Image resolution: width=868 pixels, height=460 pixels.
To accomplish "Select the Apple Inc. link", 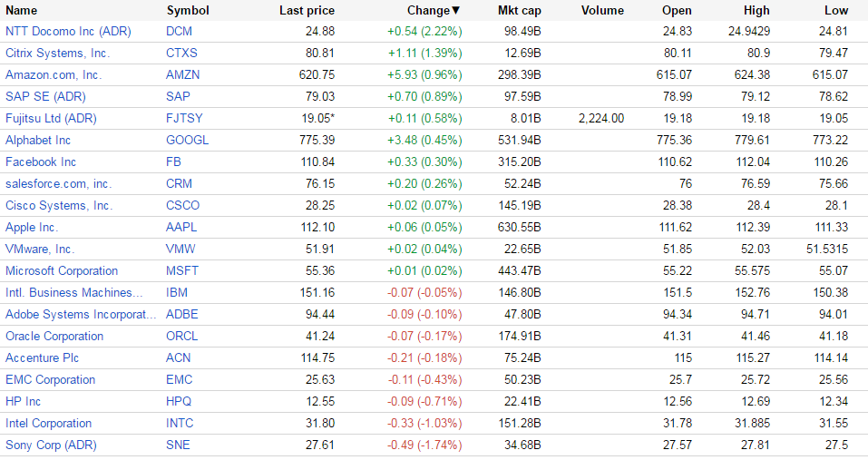I will (x=32, y=228).
